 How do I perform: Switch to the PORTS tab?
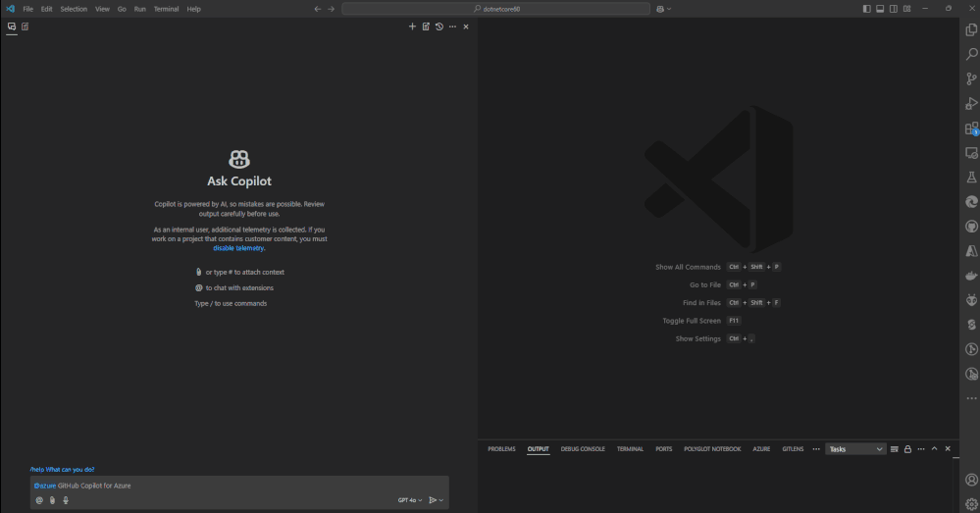tap(664, 448)
